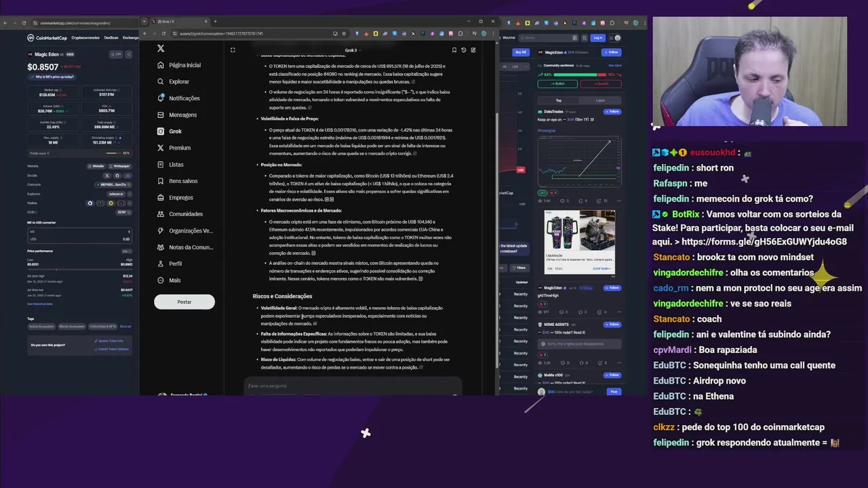Click the Postar button

pos(184,302)
